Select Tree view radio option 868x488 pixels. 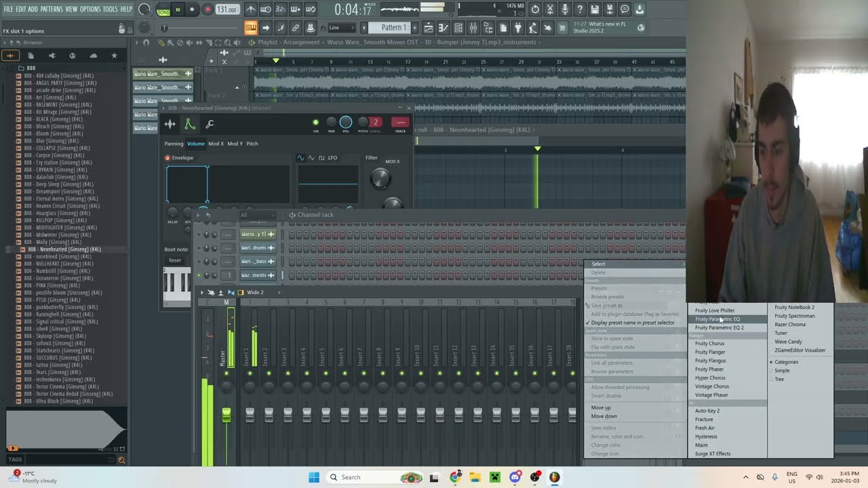click(779, 380)
